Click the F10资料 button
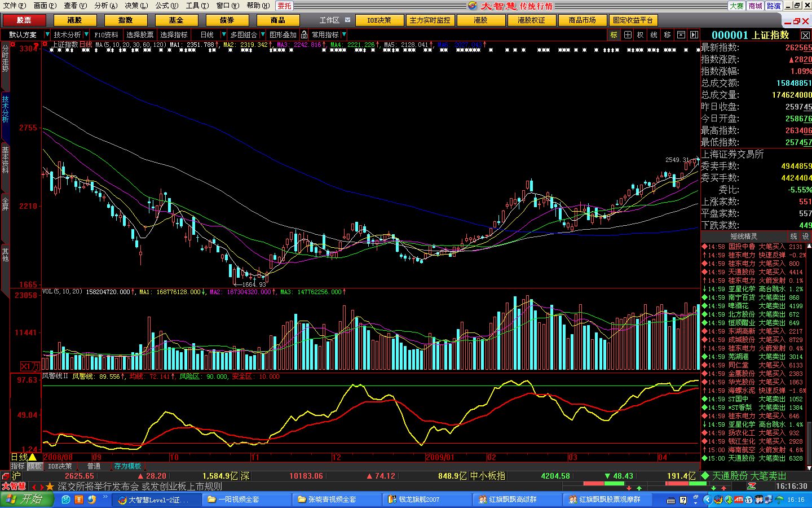812x508 pixels. tap(106, 35)
